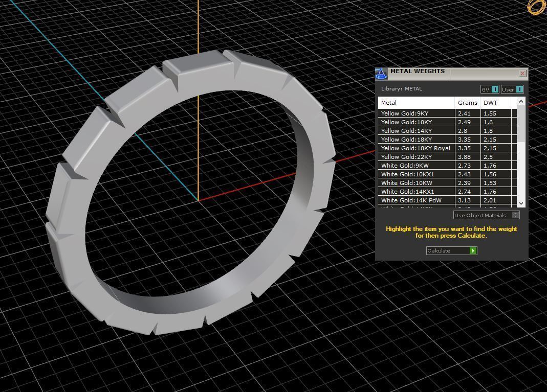547x392 pixels.
Task: Click the Calculate button
Action: (451, 250)
